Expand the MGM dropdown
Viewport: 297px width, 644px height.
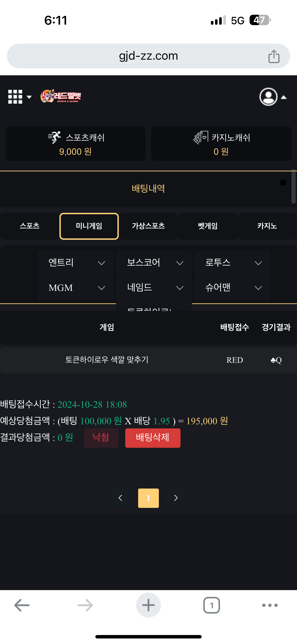[x=76, y=288]
